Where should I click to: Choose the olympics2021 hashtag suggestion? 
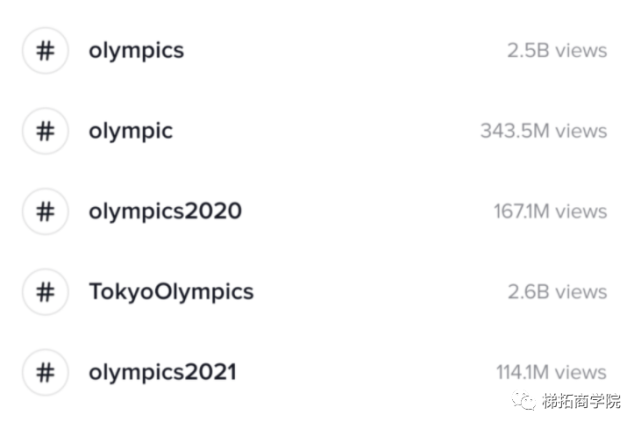(163, 373)
